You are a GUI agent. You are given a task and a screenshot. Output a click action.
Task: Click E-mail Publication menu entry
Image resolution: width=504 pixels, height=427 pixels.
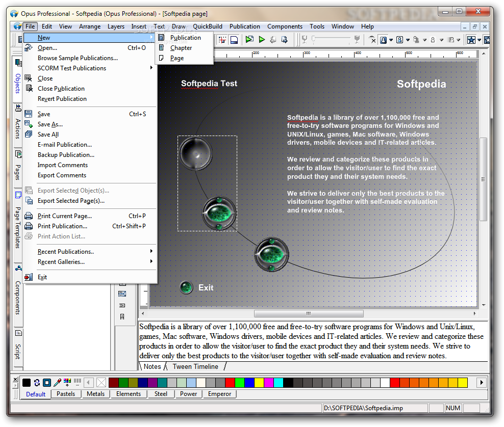point(90,145)
